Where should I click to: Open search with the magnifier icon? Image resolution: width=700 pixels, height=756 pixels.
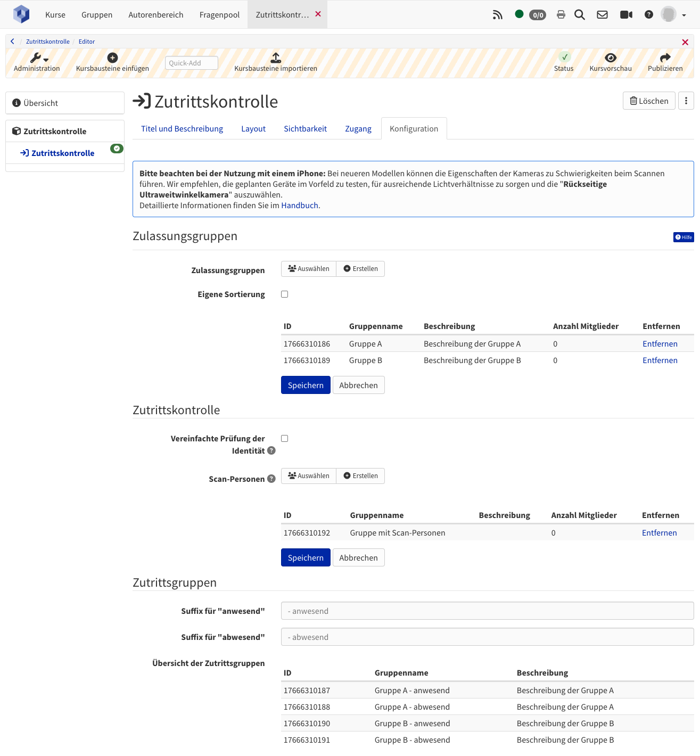tap(580, 15)
